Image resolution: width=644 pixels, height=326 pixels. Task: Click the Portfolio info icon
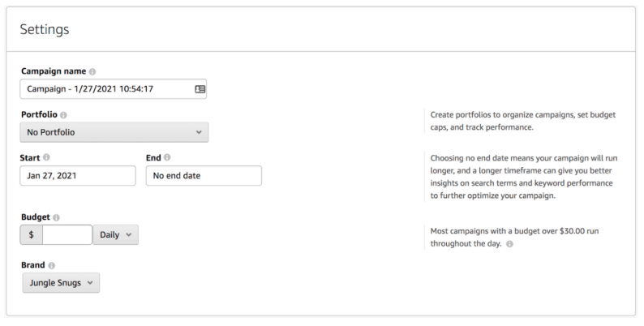(x=64, y=115)
